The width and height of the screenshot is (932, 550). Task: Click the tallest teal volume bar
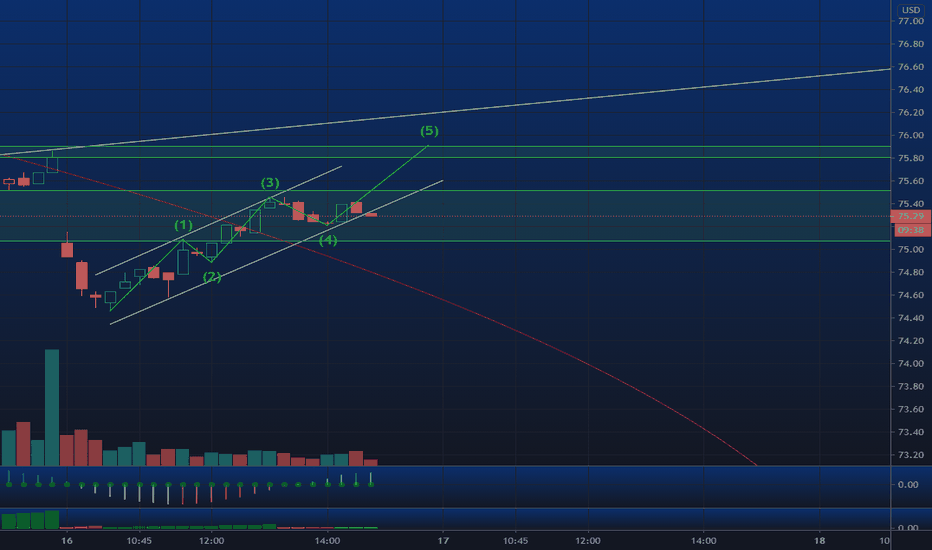click(x=52, y=407)
